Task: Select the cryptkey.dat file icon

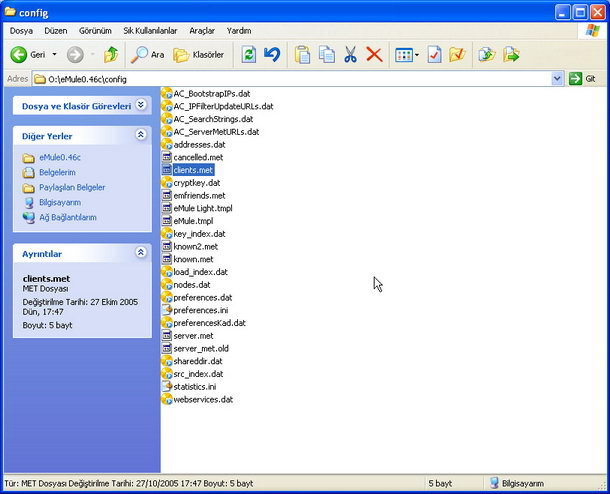Action: click(167, 182)
